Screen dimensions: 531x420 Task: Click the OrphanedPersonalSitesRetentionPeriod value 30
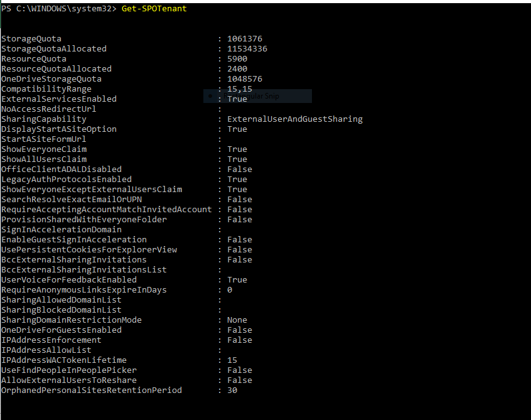(x=232, y=390)
